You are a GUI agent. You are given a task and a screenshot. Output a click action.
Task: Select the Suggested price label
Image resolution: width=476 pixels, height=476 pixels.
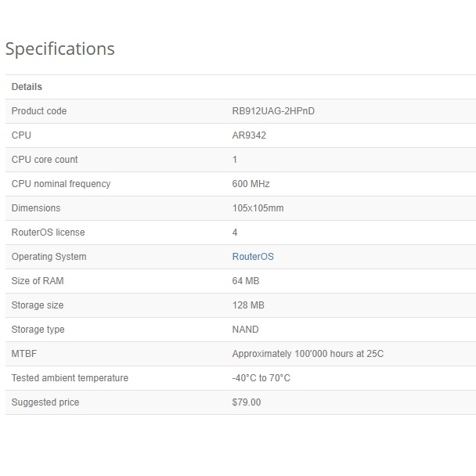45,402
